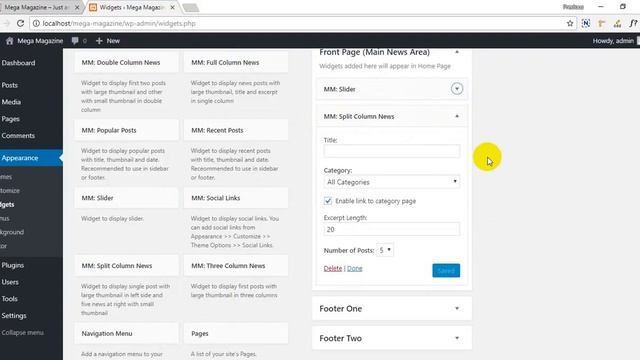Collapse the MM: Split Column News widget
640x360 pixels.
[x=457, y=116]
